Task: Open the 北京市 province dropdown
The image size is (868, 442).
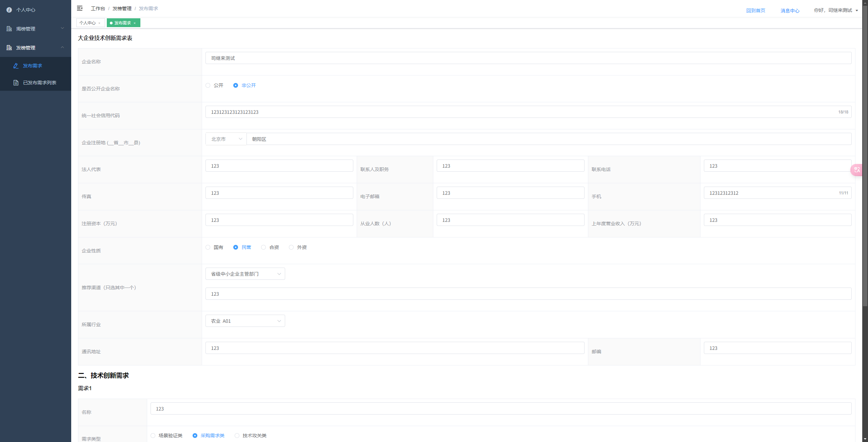Action: click(x=226, y=139)
